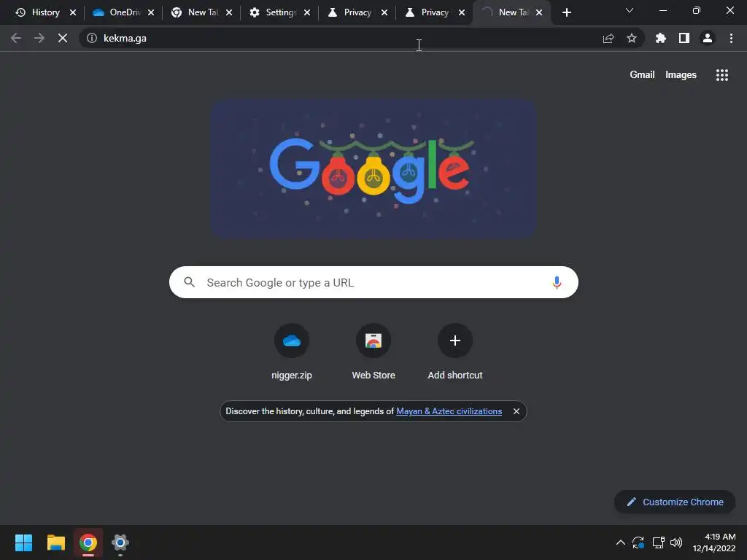View site information for kekma.ga
The image size is (747, 560).
(x=92, y=38)
